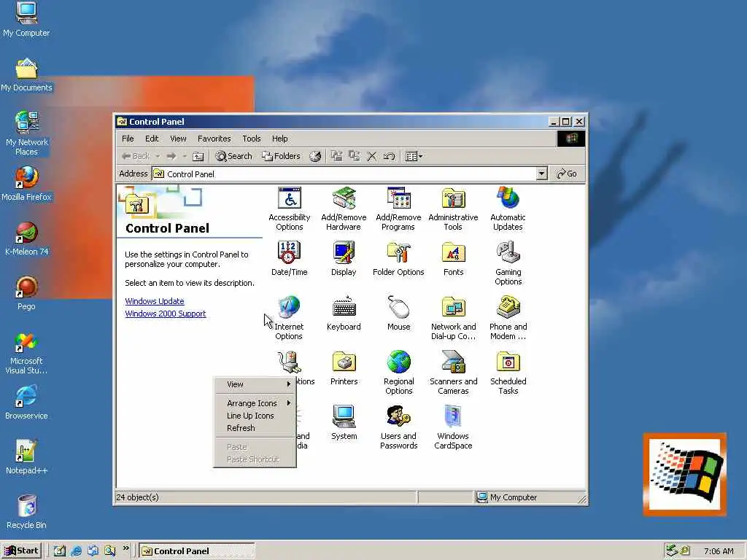This screenshot has width=747, height=560.
Task: Open Network and Dial-up Connections
Action: tap(453, 318)
